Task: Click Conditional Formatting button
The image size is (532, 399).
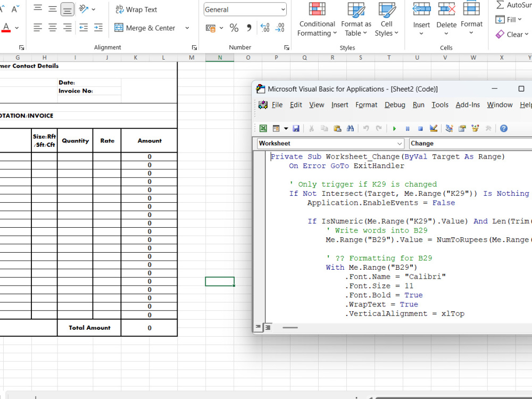Action: (317, 19)
